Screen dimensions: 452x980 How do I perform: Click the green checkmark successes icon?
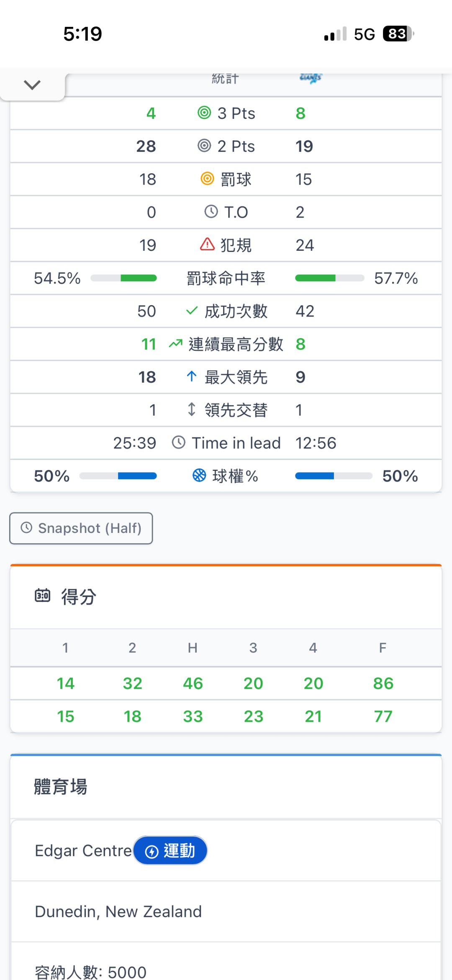pyautogui.click(x=192, y=311)
